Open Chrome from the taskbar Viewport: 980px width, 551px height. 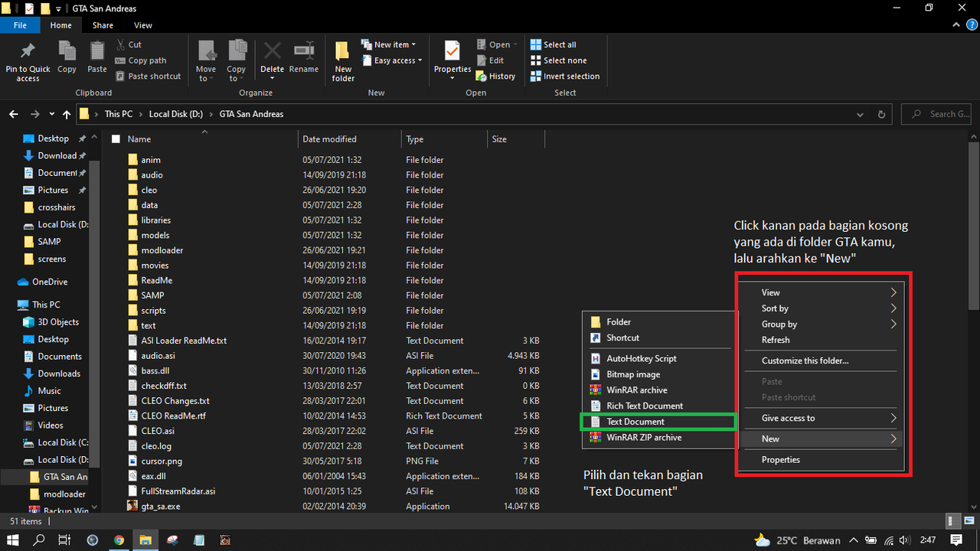(119, 540)
